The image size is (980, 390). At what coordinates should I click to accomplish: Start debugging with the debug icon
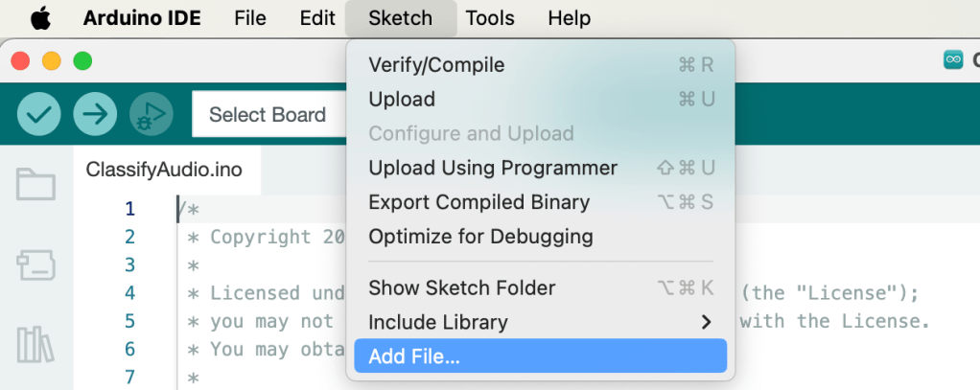pos(149,115)
